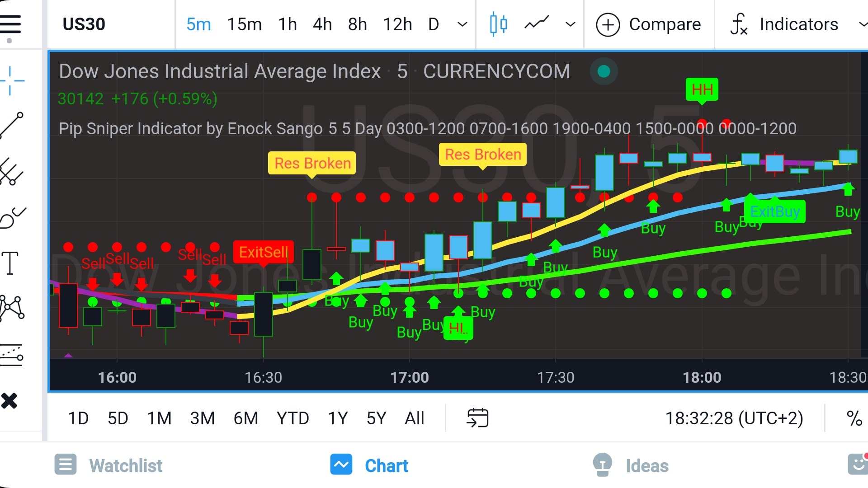
Task: Switch to the 15m timeframe
Action: pyautogui.click(x=245, y=24)
